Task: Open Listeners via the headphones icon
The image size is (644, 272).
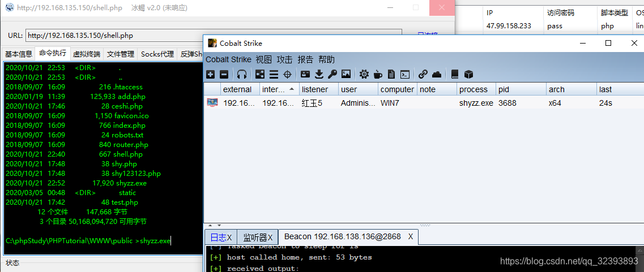Action: 242,74
